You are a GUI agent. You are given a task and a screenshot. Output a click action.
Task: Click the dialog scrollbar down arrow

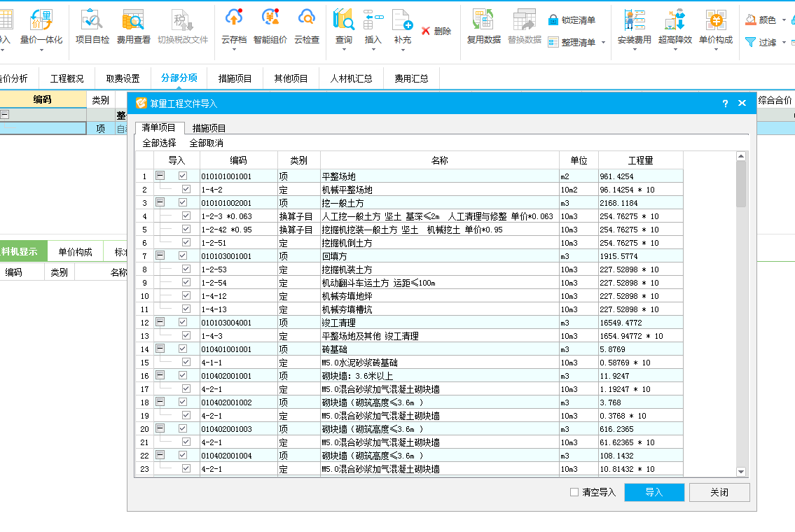(x=741, y=472)
